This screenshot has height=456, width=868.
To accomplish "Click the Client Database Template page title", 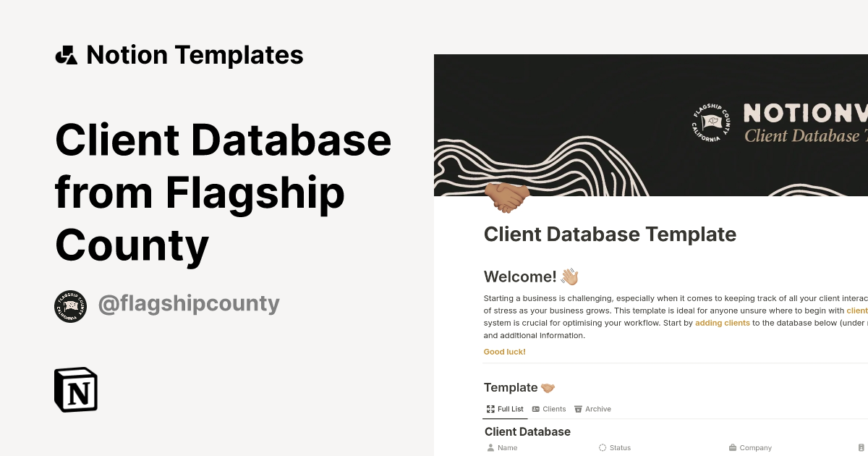I will [610, 234].
